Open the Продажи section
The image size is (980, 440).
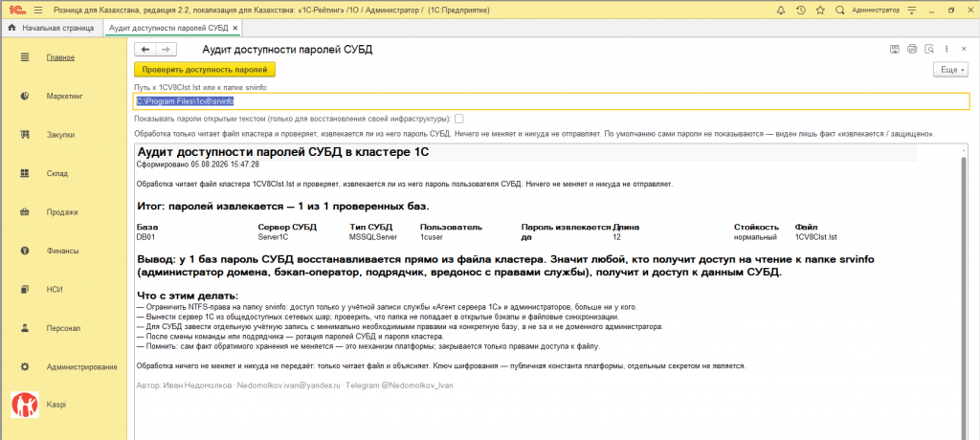point(62,212)
